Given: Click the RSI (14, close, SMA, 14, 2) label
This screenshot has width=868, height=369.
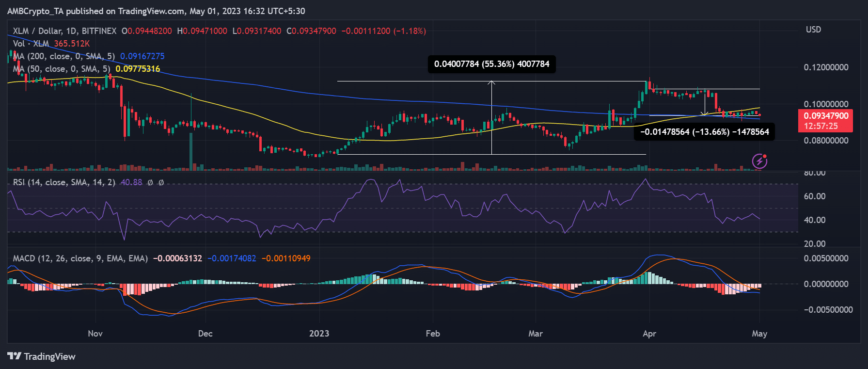Looking at the screenshot, I should click(x=64, y=182).
